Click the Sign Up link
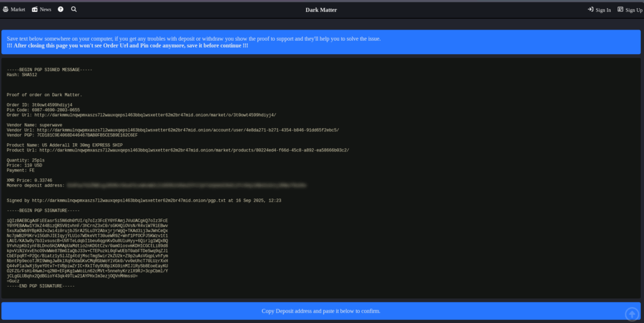Screen dimensions: 644x323 (634, 10)
